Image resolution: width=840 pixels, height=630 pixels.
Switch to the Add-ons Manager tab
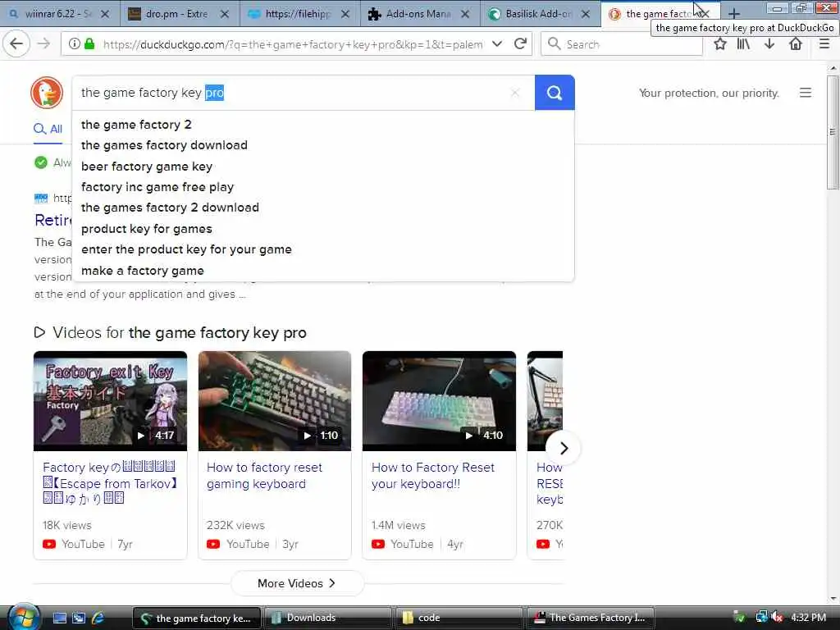419,14
